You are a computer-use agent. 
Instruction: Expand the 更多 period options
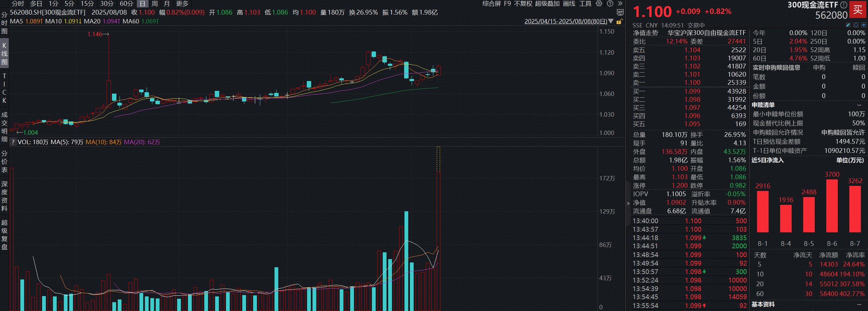[x=182, y=3]
